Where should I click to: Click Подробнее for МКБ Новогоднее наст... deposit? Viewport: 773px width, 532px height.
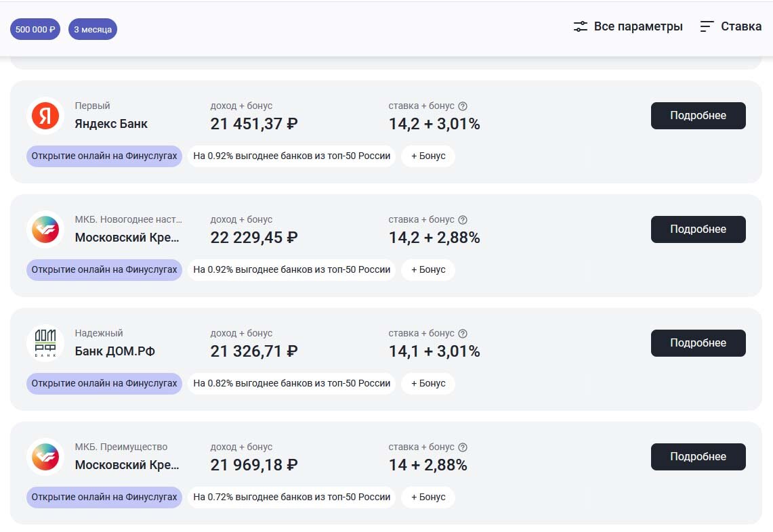698,229
